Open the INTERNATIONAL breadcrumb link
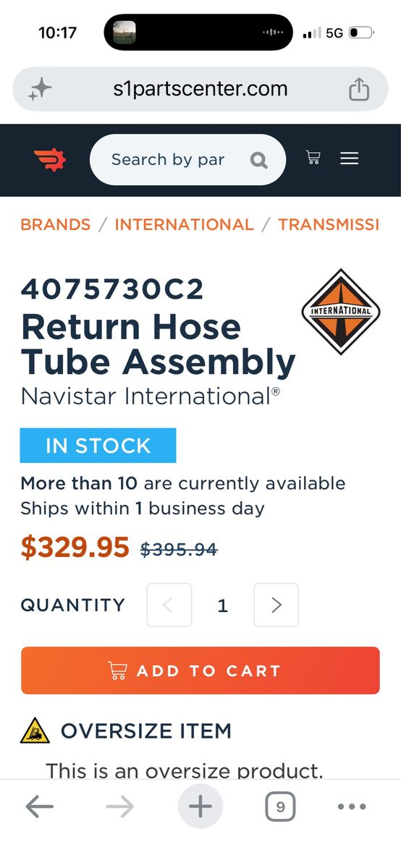Screen dimensions: 401x868 tap(184, 224)
